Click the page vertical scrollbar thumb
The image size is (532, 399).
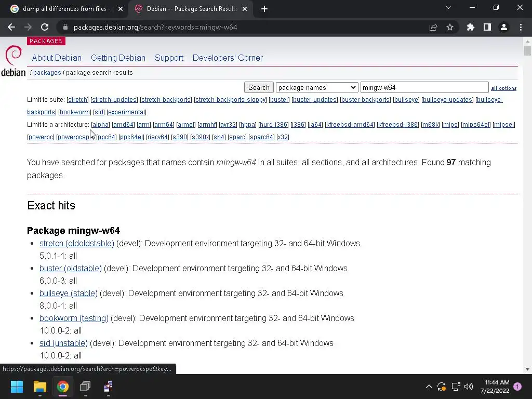[527, 50]
